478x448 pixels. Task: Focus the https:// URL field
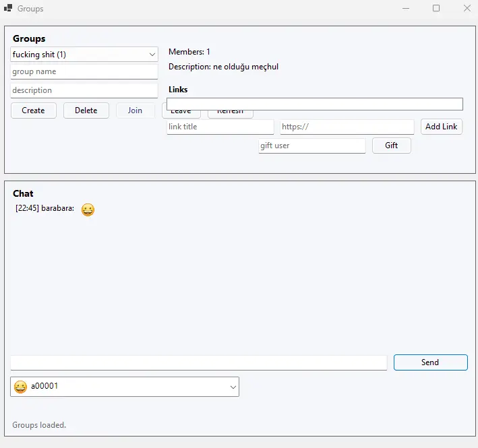click(347, 127)
